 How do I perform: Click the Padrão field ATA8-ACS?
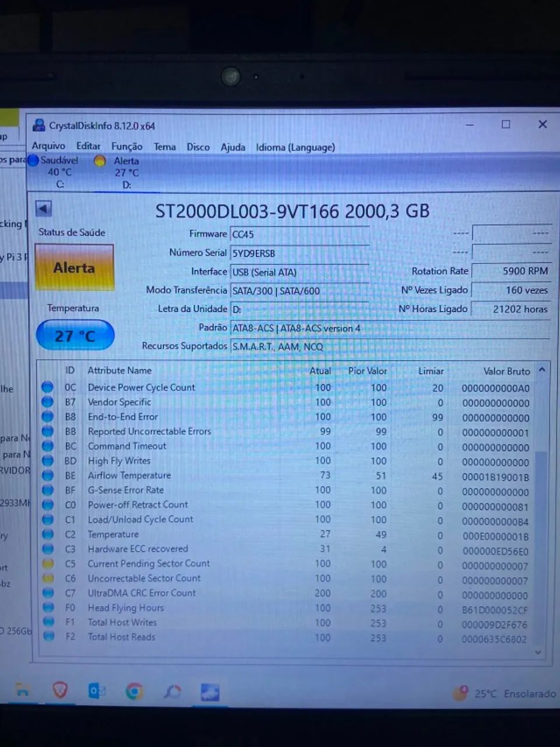tap(390, 328)
